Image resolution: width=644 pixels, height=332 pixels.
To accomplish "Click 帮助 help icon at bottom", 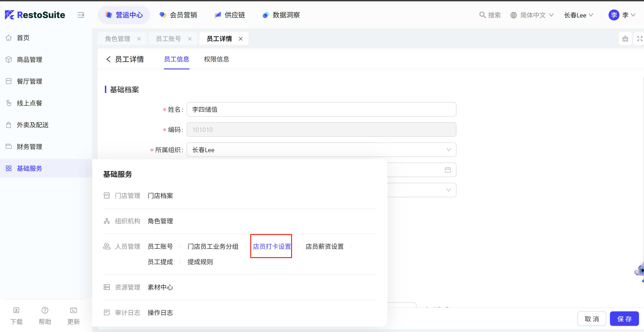I will pyautogui.click(x=45, y=310).
